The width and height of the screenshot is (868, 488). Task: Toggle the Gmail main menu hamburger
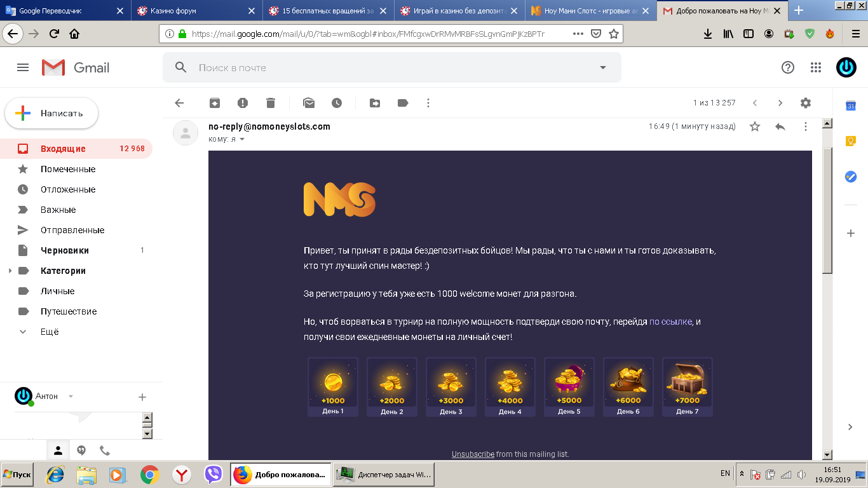tap(23, 67)
